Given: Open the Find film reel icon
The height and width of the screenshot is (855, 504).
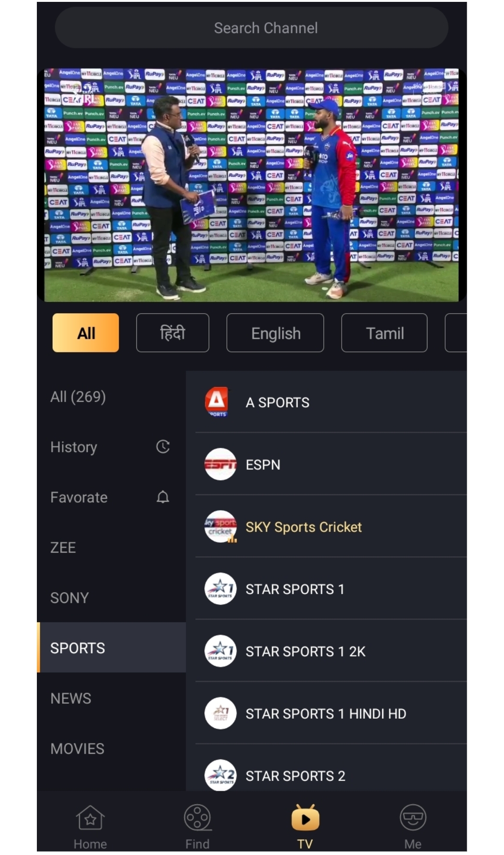Looking at the screenshot, I should coord(197,819).
